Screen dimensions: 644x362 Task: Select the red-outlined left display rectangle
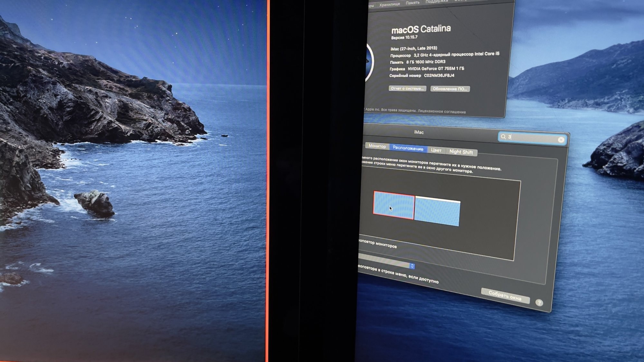[x=393, y=205]
